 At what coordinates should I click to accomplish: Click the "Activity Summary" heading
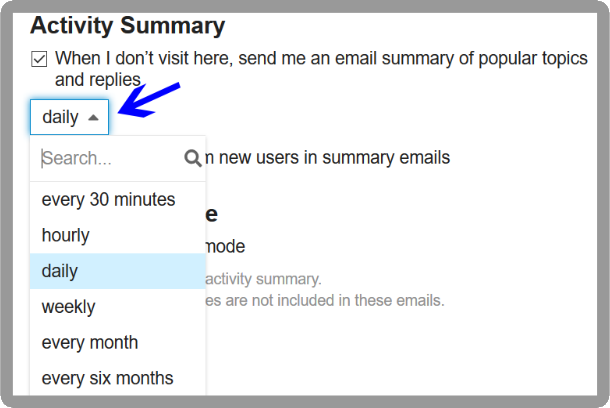point(127,25)
